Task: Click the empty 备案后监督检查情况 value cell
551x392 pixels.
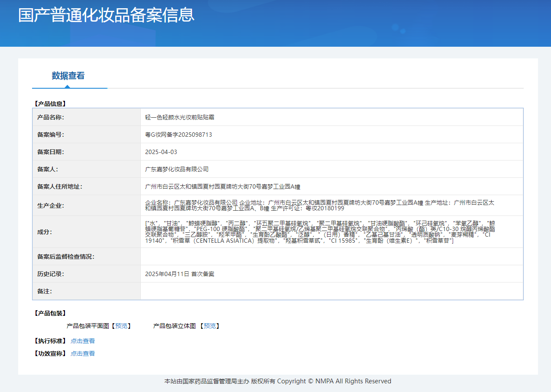Action: pos(331,257)
